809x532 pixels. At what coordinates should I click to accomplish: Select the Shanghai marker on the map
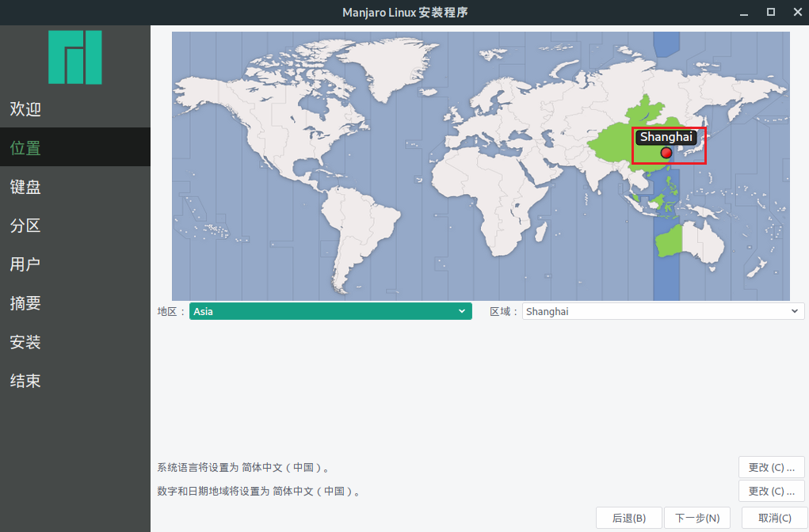(x=666, y=153)
